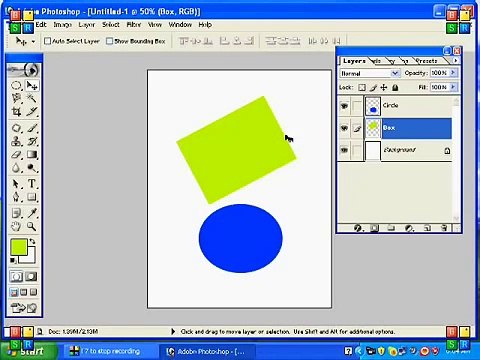Open the Opacity slider arrow

pos(453,72)
